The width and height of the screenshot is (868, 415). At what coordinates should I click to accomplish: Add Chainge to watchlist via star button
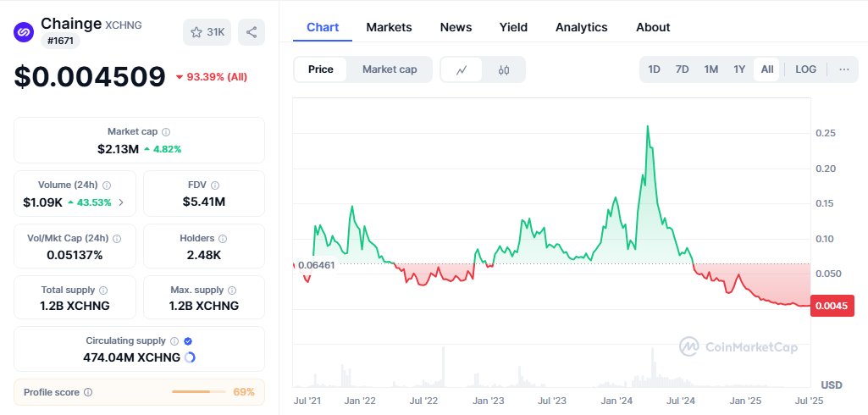pos(207,32)
